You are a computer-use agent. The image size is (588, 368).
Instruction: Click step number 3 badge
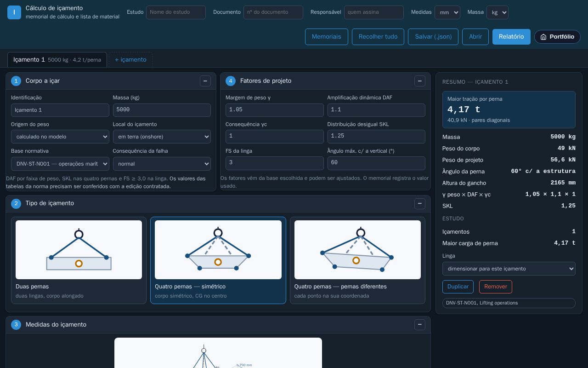16,325
